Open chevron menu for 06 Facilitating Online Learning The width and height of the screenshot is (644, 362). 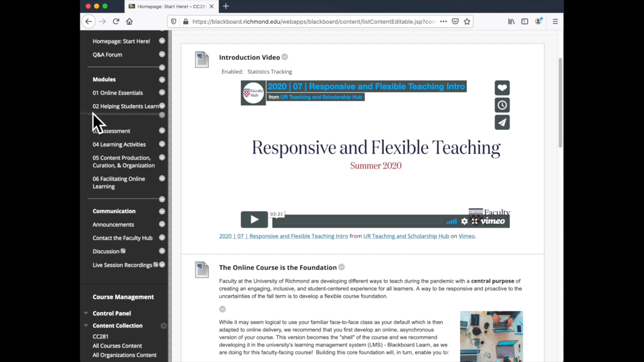pyautogui.click(x=162, y=178)
